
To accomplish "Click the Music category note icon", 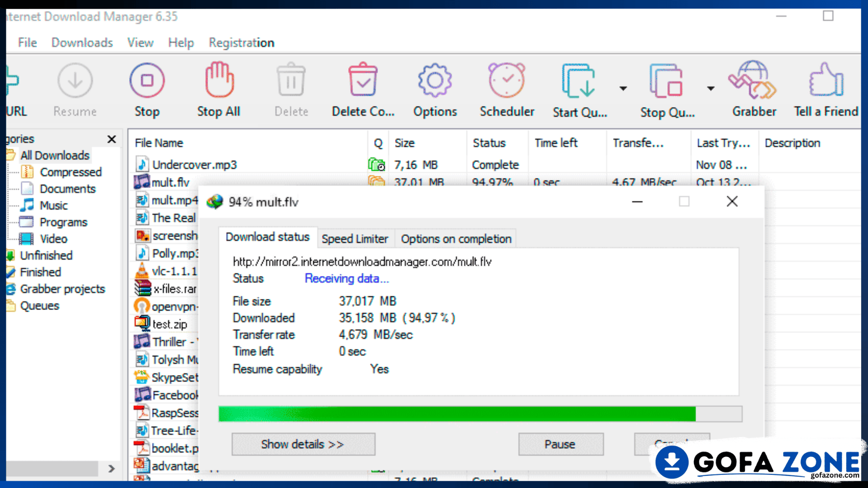I will tap(28, 205).
